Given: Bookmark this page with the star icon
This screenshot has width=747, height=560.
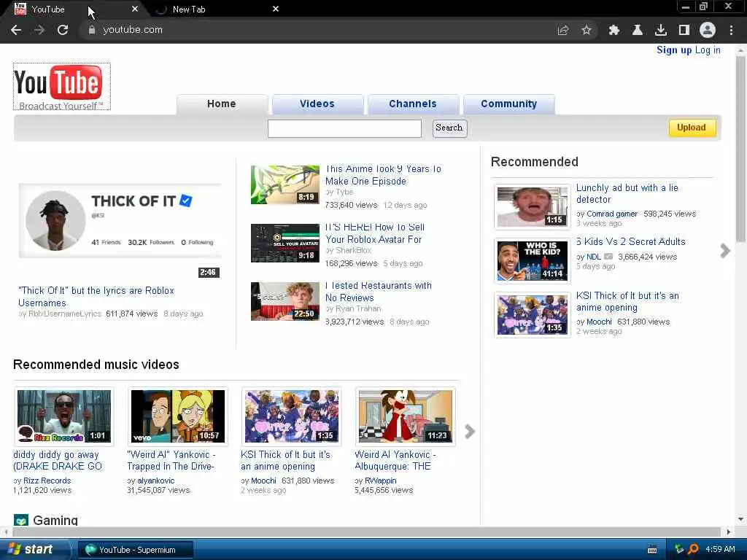Looking at the screenshot, I should pos(587,31).
